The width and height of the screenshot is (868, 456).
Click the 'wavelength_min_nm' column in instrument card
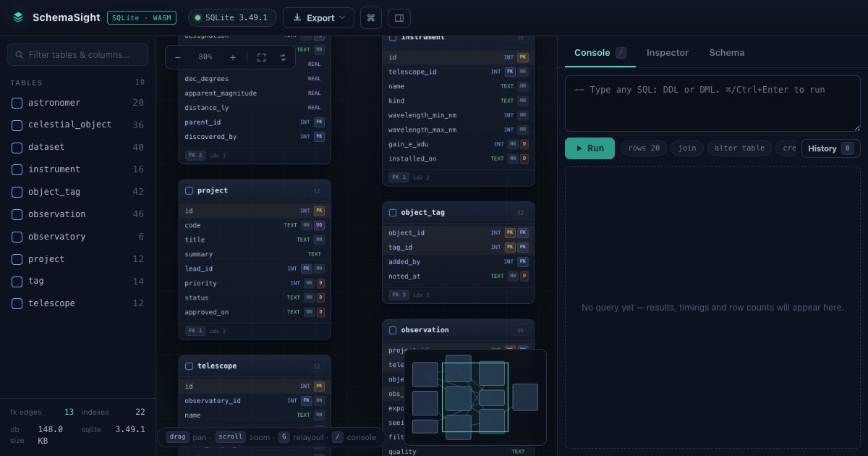459,115
